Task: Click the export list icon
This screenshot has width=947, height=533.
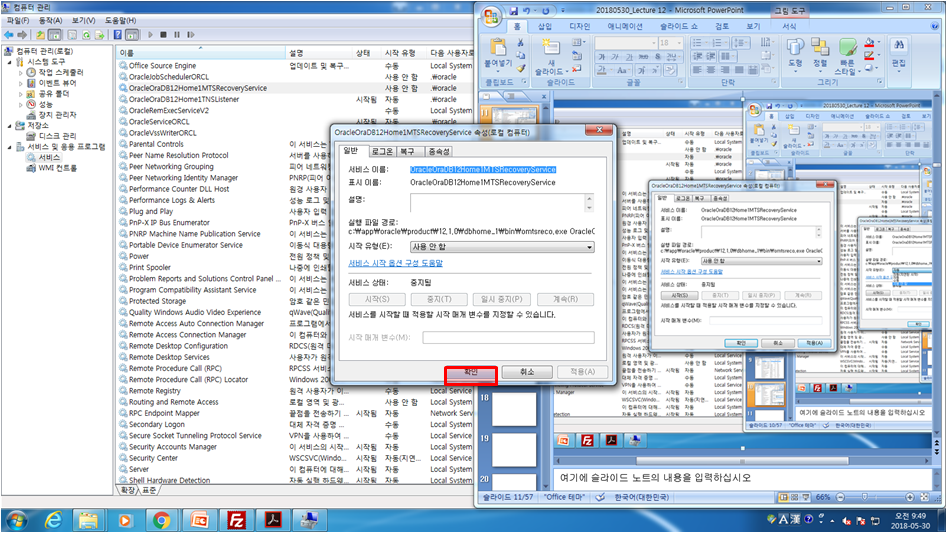Action: click(x=100, y=35)
